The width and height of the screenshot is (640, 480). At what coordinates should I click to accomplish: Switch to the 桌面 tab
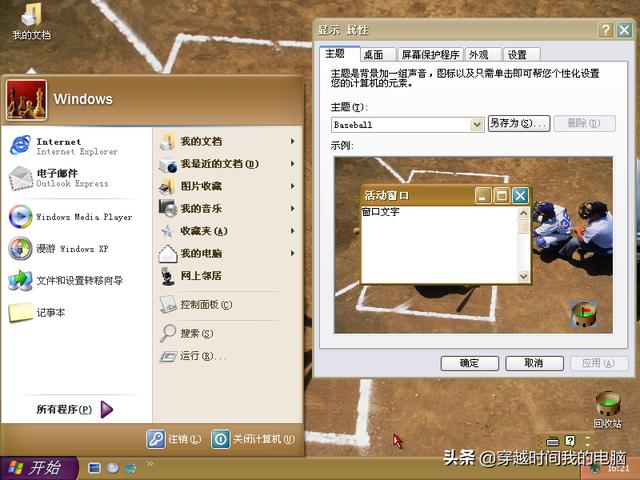coord(378,54)
